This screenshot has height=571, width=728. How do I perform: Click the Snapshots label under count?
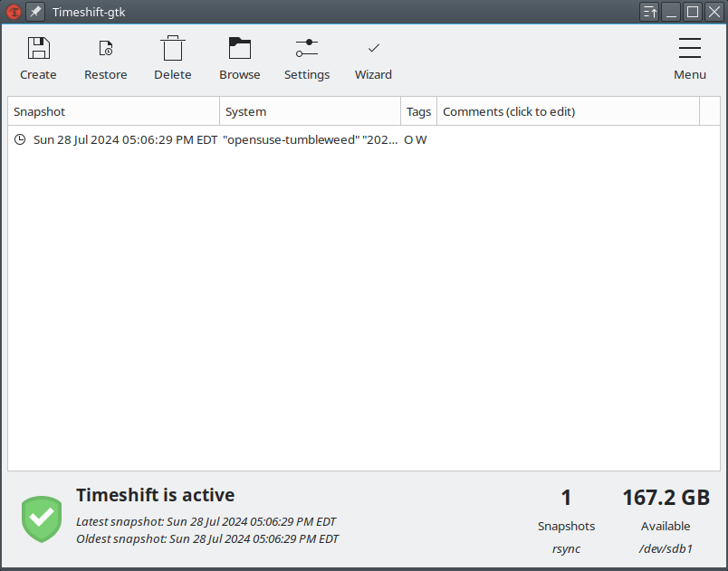567,526
